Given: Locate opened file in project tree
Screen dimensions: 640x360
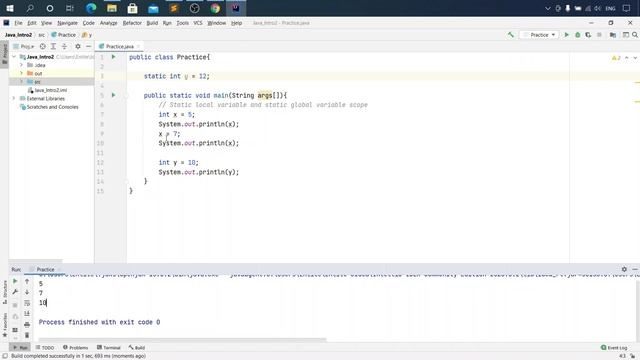Looking at the screenshot, I should (42, 47).
